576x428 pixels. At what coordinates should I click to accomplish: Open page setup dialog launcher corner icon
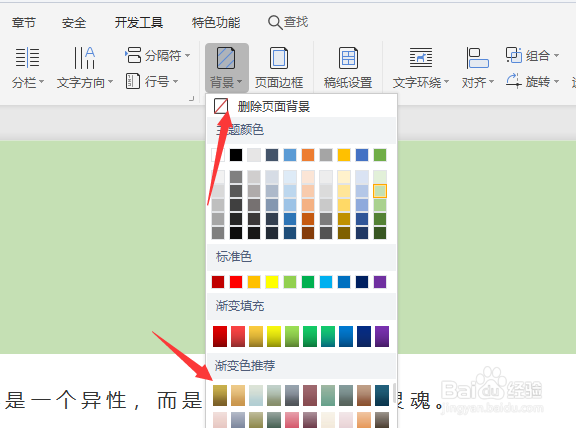click(191, 98)
